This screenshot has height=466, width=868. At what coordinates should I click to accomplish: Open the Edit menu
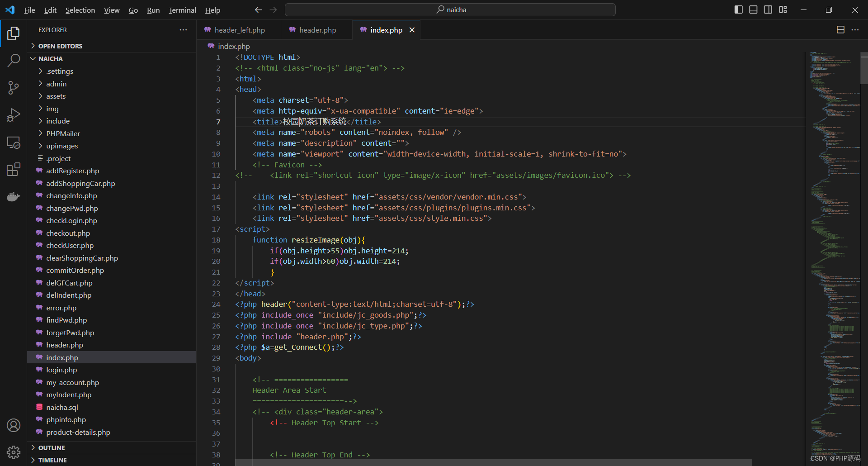(x=50, y=10)
